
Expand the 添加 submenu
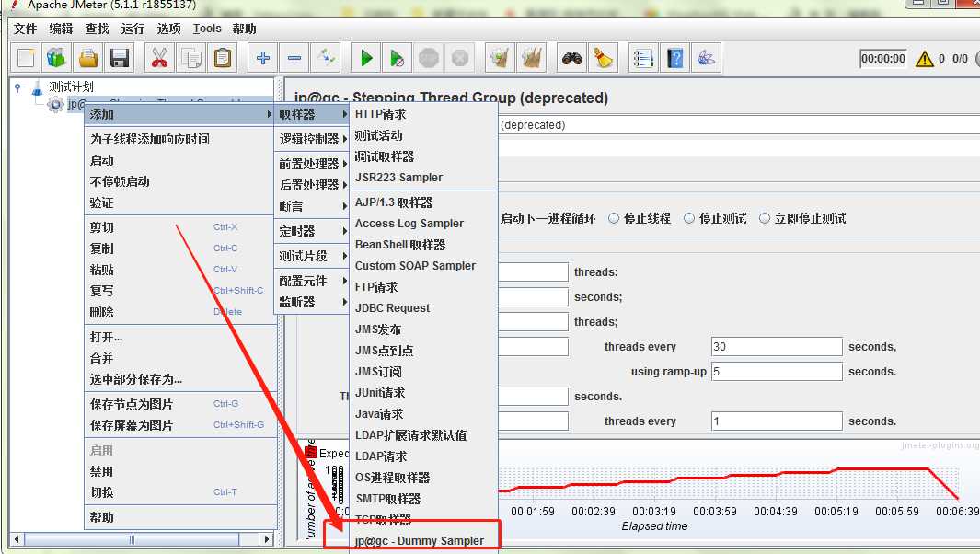(180, 114)
